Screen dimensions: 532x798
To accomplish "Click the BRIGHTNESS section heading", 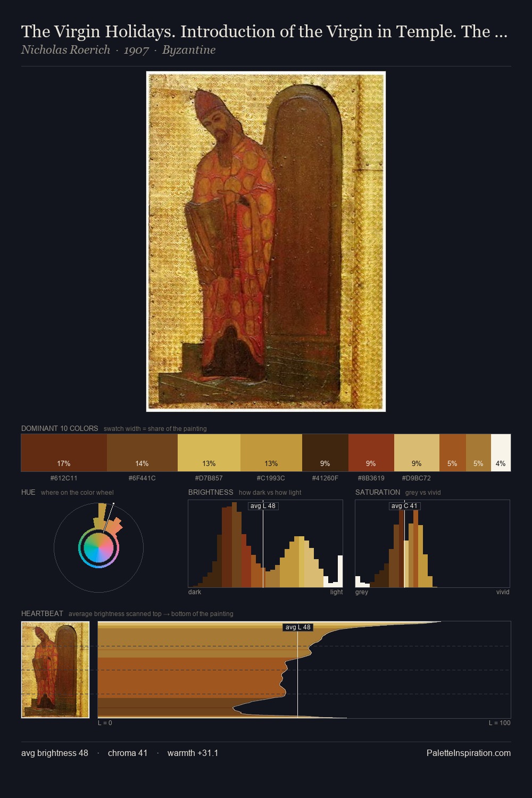I will pos(211,492).
